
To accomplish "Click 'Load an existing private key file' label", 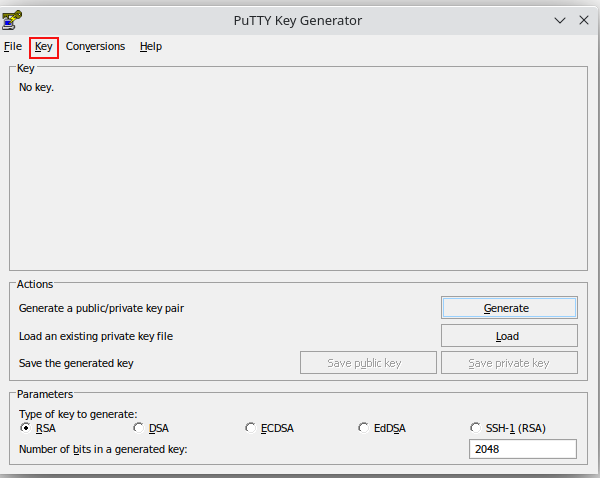I will (96, 336).
